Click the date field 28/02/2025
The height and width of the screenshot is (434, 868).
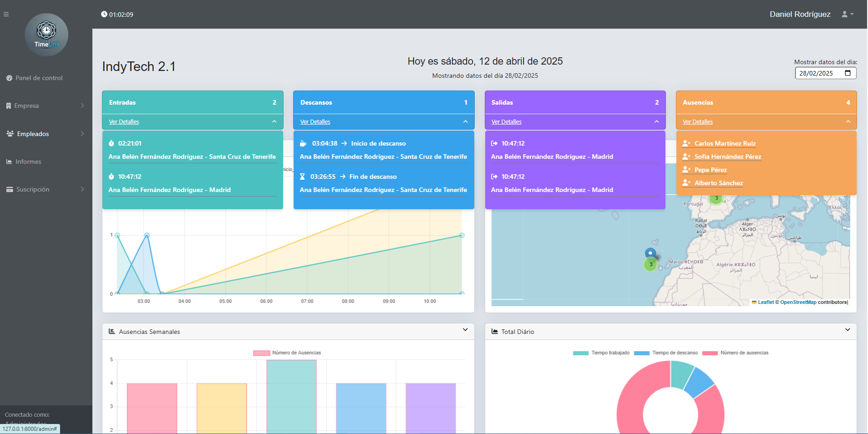[x=825, y=73]
